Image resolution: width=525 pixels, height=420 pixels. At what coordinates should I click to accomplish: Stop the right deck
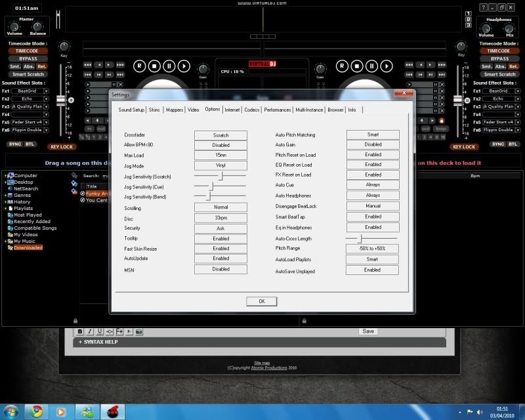tap(357, 66)
